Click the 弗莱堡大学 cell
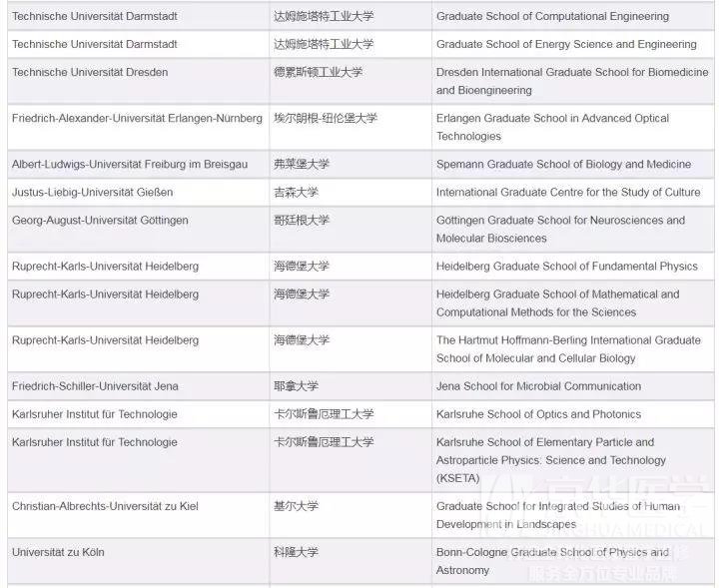 point(351,164)
